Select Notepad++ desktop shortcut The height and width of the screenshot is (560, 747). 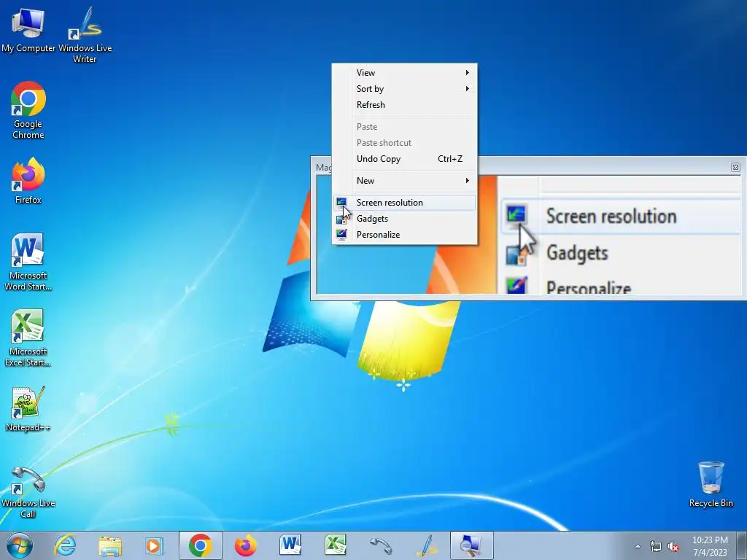pyautogui.click(x=28, y=408)
